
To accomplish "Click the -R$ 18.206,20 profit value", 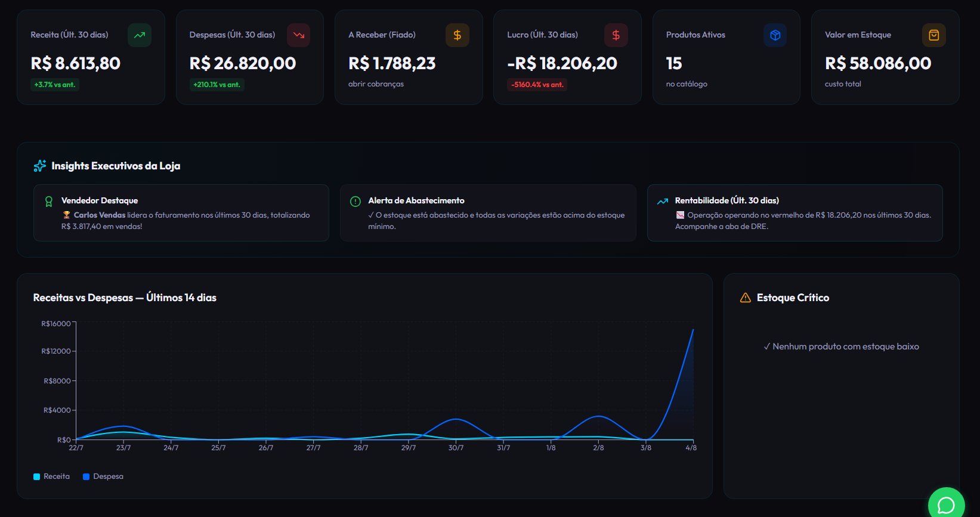I will (x=562, y=63).
